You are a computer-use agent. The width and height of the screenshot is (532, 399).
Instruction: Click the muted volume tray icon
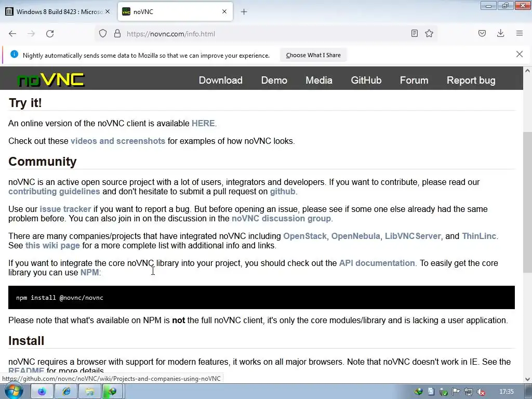tap(481, 392)
